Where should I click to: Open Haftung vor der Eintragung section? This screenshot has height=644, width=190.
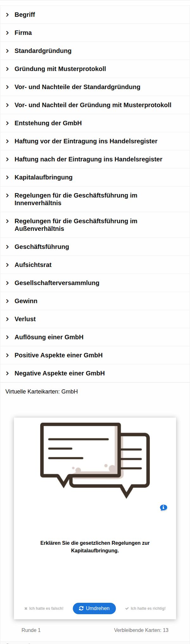(95, 141)
